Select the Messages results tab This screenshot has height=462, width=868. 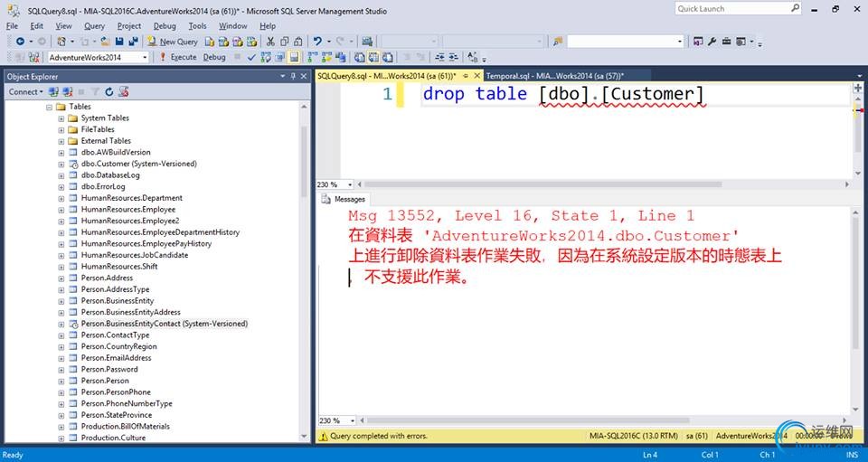[x=344, y=199]
